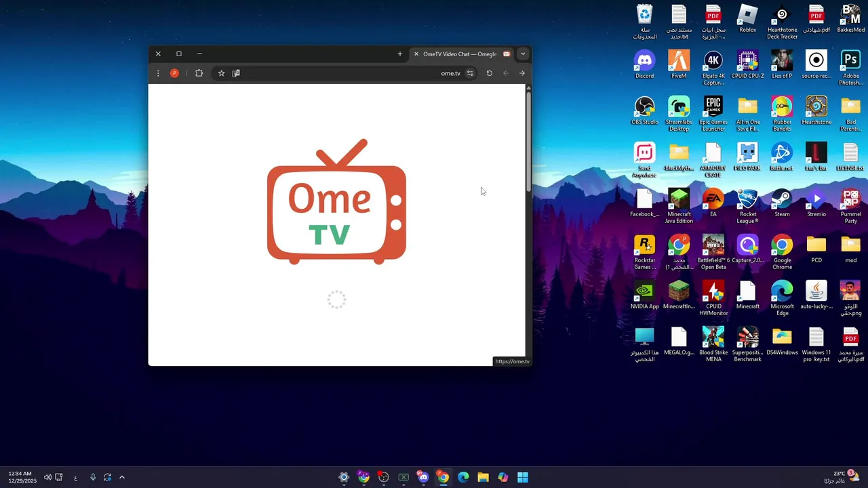Open the Rocket League shortcut
The height and width of the screenshot is (488, 868).
[748, 206]
